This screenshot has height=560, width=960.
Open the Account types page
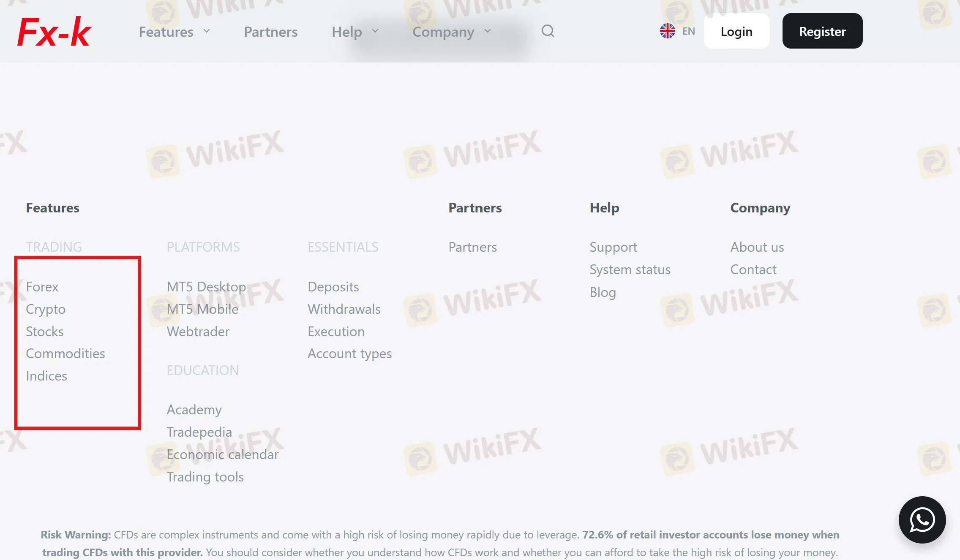tap(350, 353)
